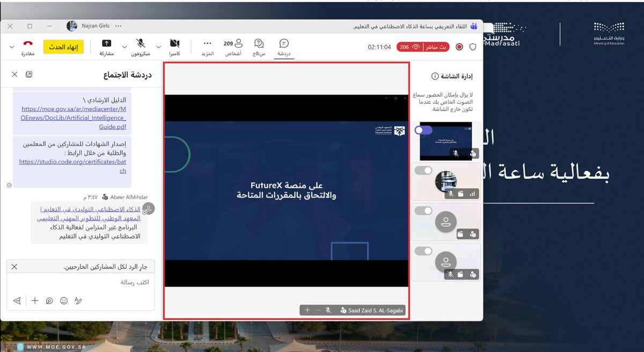Click presenter name Saad Zaid S. AL-Sagabi
The width and height of the screenshot is (644, 352).
tap(376, 310)
